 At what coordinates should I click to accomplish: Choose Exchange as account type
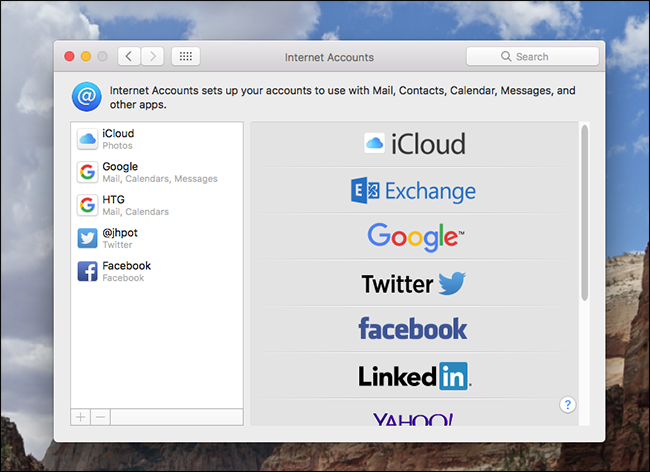click(x=415, y=191)
